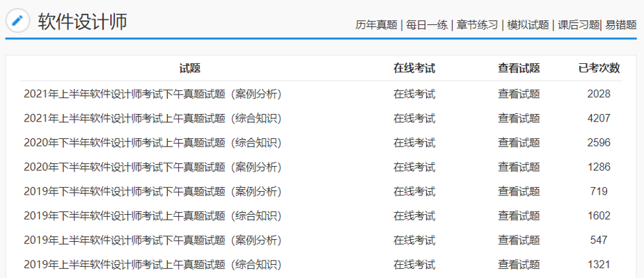Click 查看试题 for 2019年下半年 案例分析
The image size is (644, 278).
pos(519,191)
